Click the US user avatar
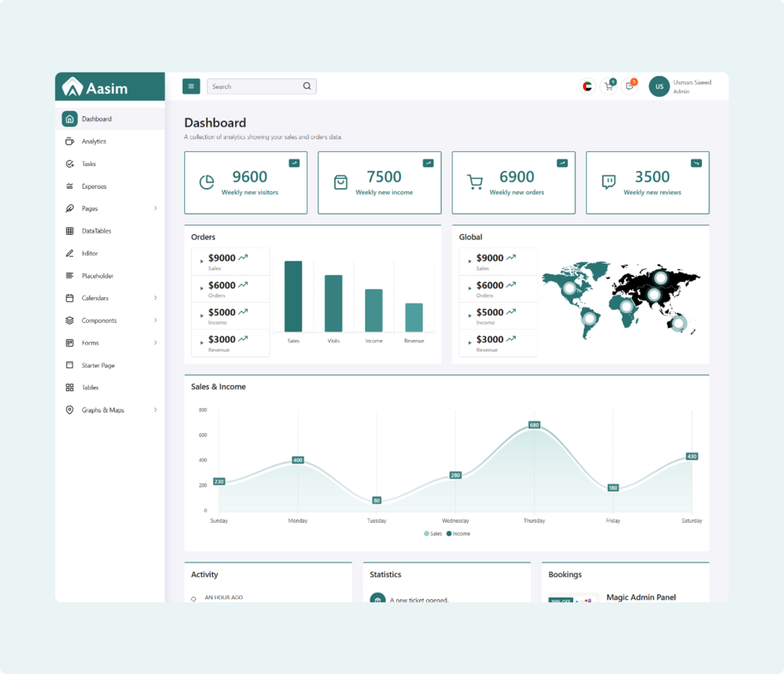This screenshot has width=784, height=674. (x=659, y=87)
